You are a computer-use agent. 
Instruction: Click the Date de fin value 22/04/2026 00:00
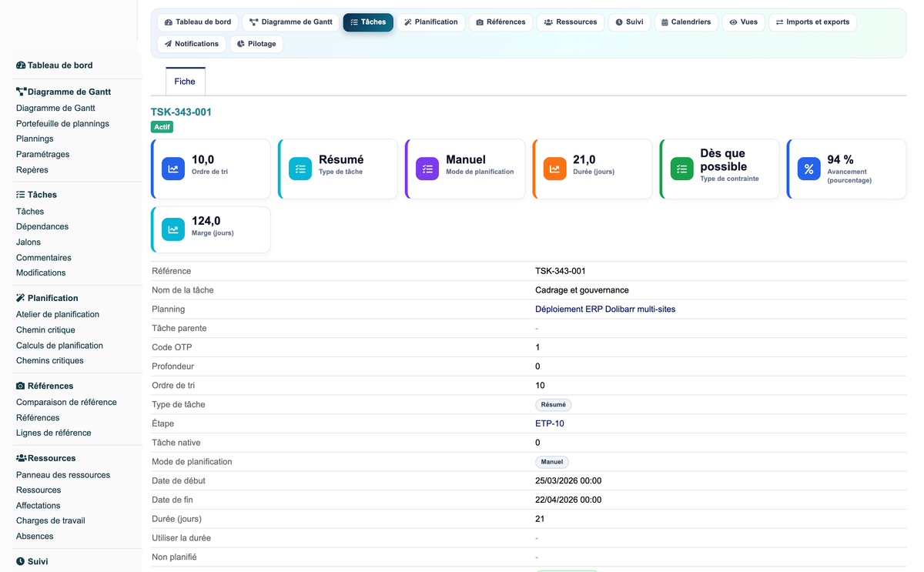568,500
